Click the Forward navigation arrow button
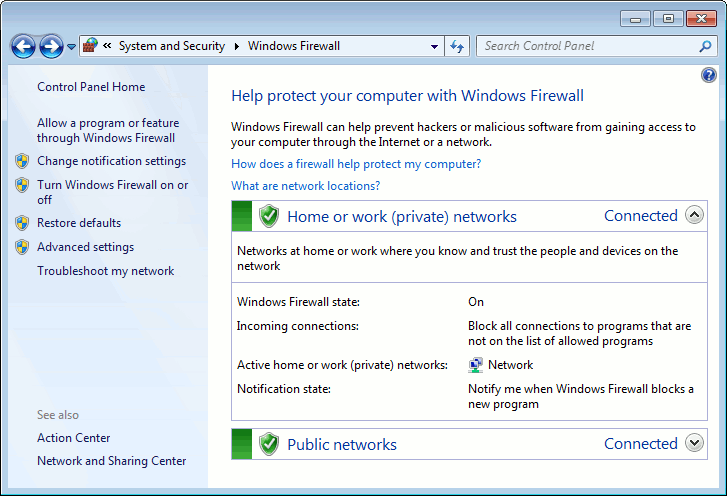This screenshot has width=727, height=496. (x=51, y=46)
